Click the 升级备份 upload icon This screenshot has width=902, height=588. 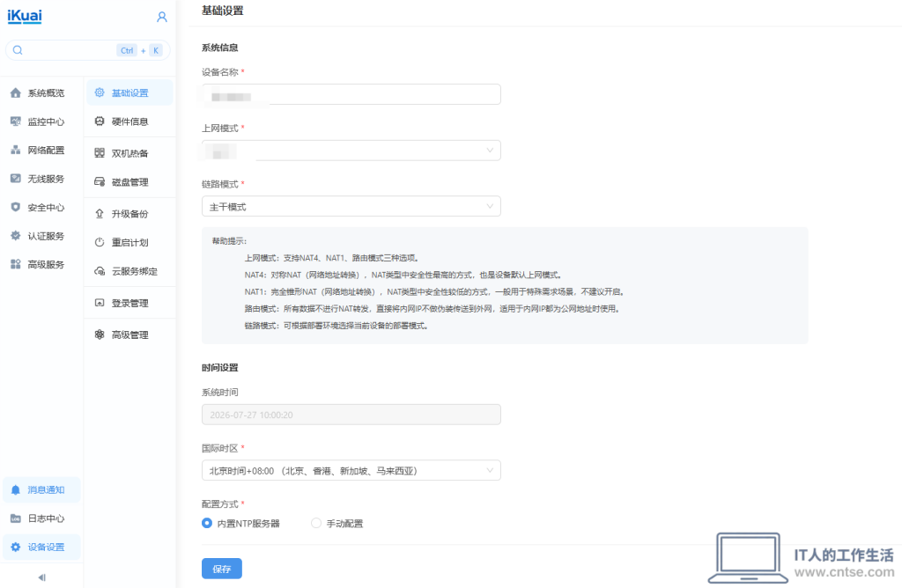100,213
